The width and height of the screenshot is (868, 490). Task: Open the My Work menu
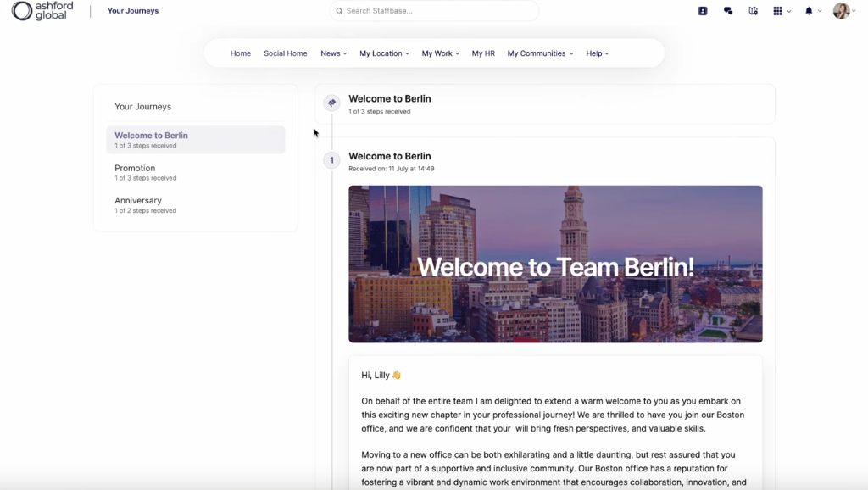(x=440, y=53)
